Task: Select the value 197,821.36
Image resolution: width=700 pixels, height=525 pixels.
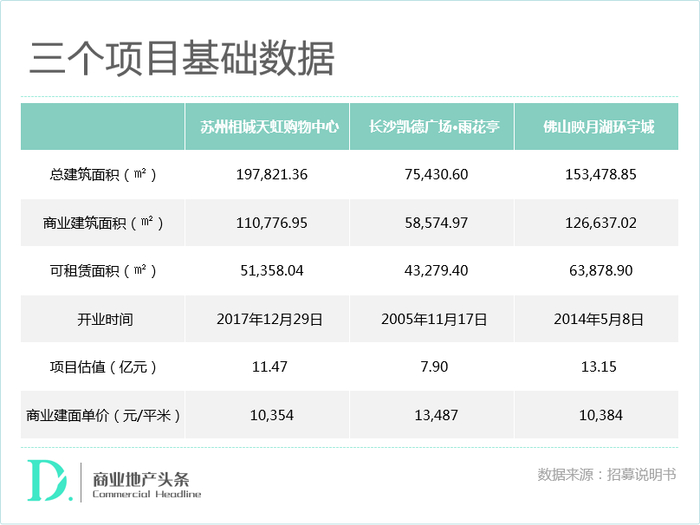Action: [x=271, y=174]
